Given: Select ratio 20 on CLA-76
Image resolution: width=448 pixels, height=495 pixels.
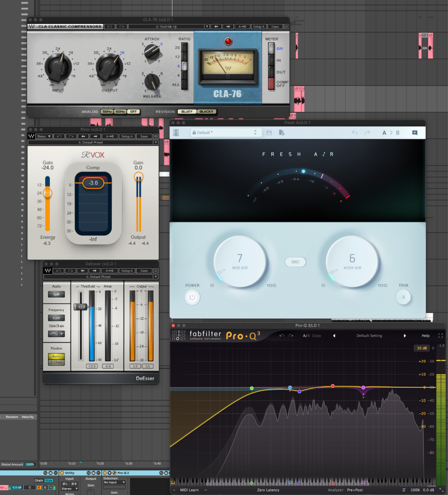Looking at the screenshot, I should 184,47.
